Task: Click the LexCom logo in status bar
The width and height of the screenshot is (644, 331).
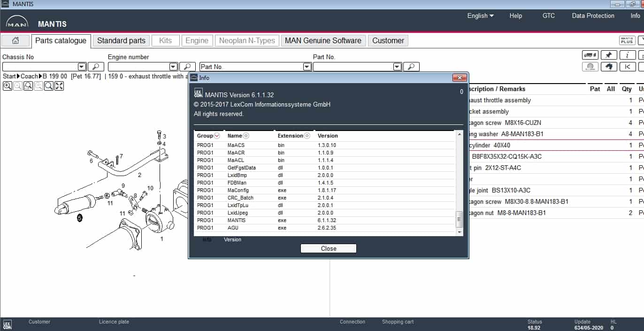Action: click(x=7, y=324)
